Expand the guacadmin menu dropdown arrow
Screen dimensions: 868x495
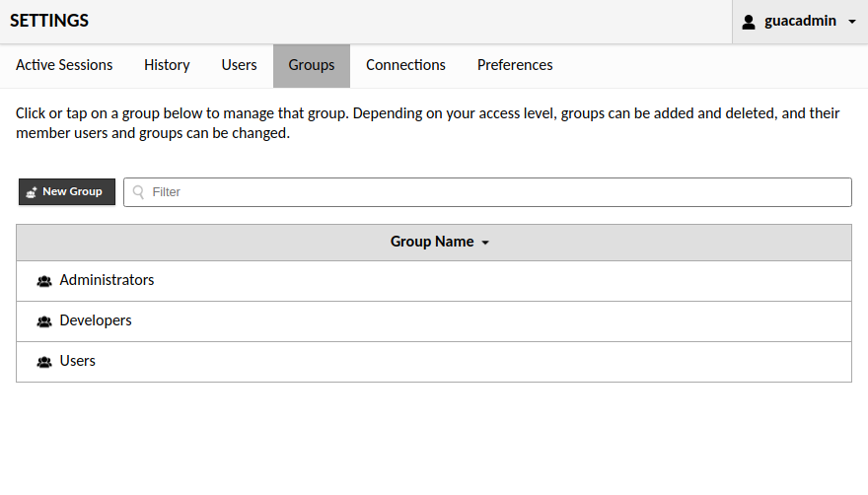coord(852,22)
